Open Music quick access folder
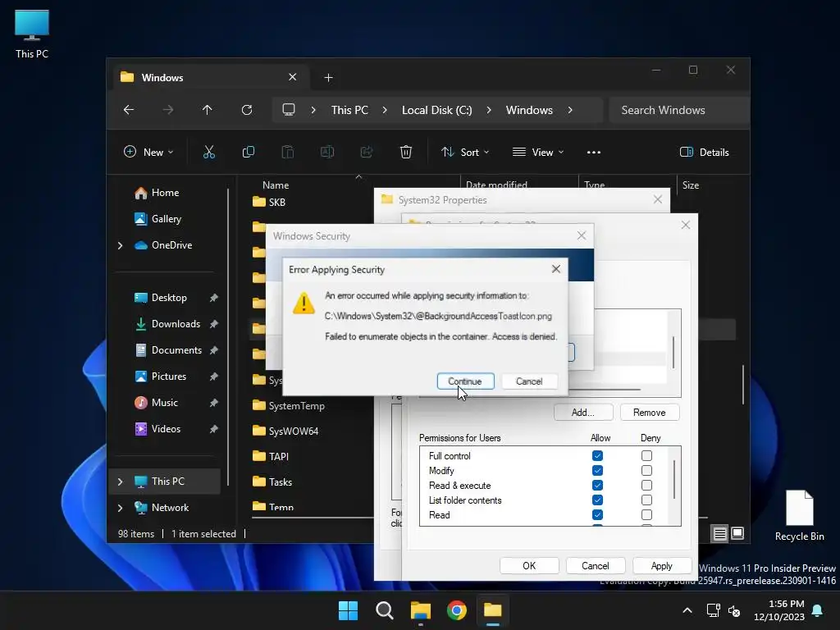 [x=164, y=403]
